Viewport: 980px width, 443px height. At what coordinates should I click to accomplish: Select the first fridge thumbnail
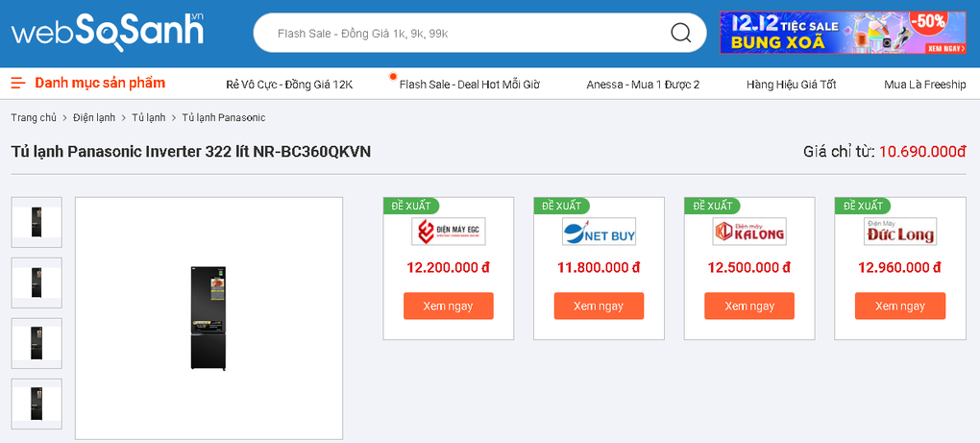pyautogui.click(x=37, y=222)
